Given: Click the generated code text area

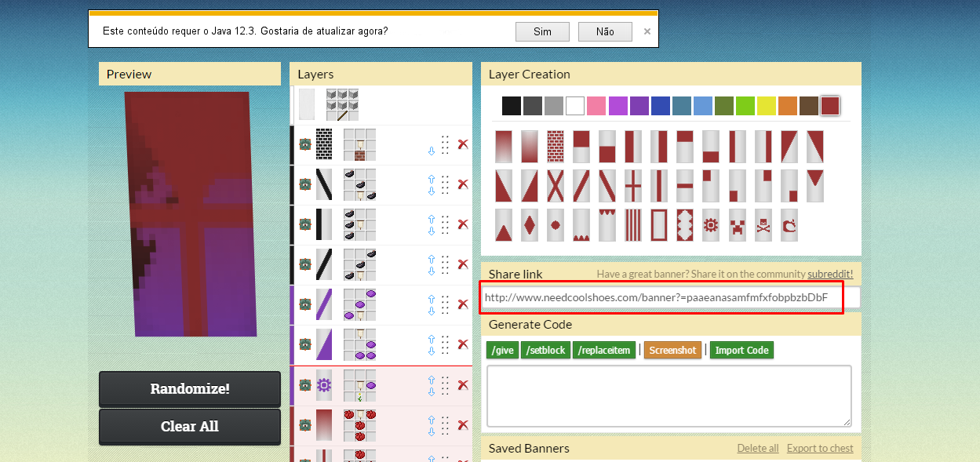Looking at the screenshot, I should click(x=669, y=396).
